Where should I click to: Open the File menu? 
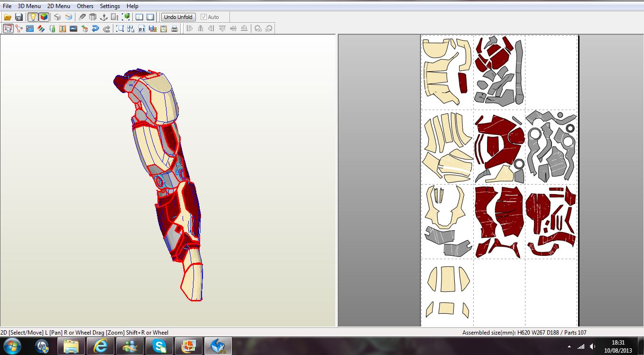click(7, 6)
